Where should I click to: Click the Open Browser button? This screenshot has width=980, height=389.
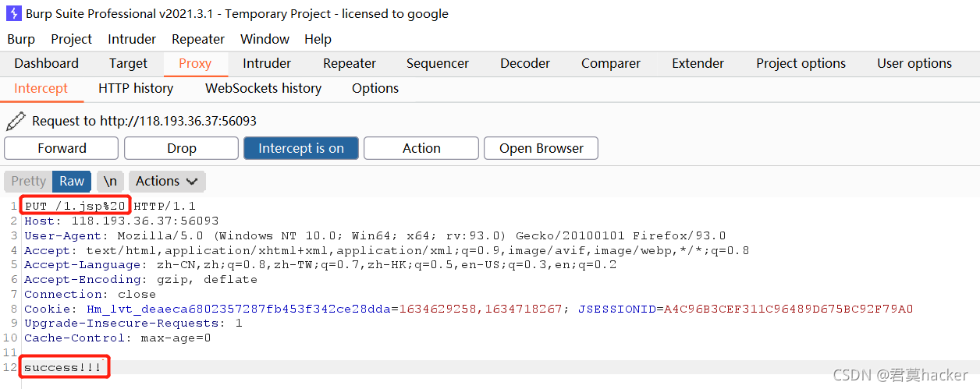[x=541, y=148]
